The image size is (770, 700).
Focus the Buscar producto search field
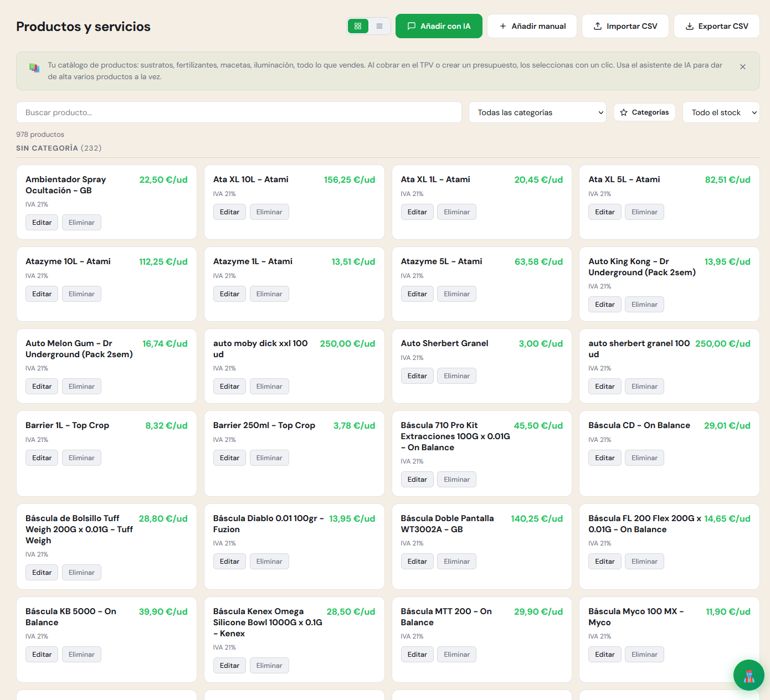click(x=239, y=112)
